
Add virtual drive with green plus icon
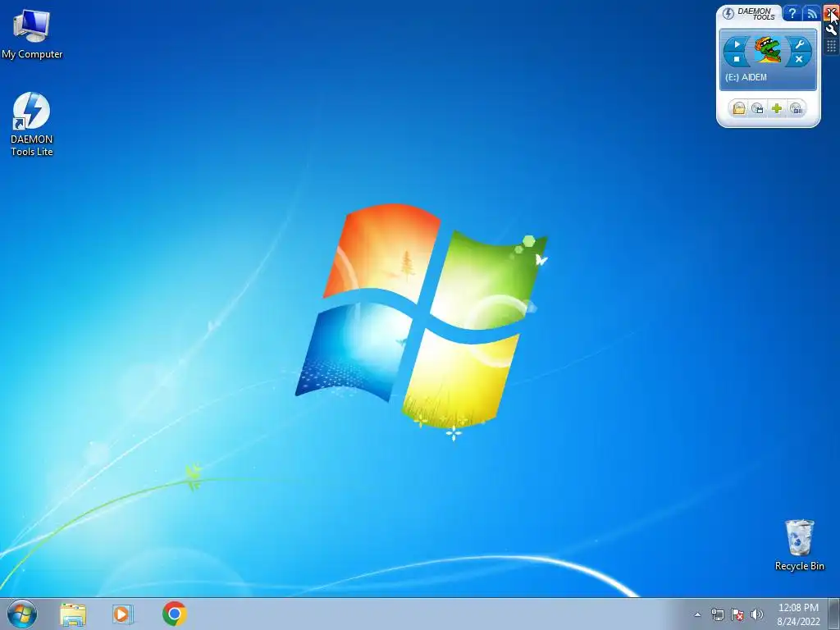pos(777,109)
